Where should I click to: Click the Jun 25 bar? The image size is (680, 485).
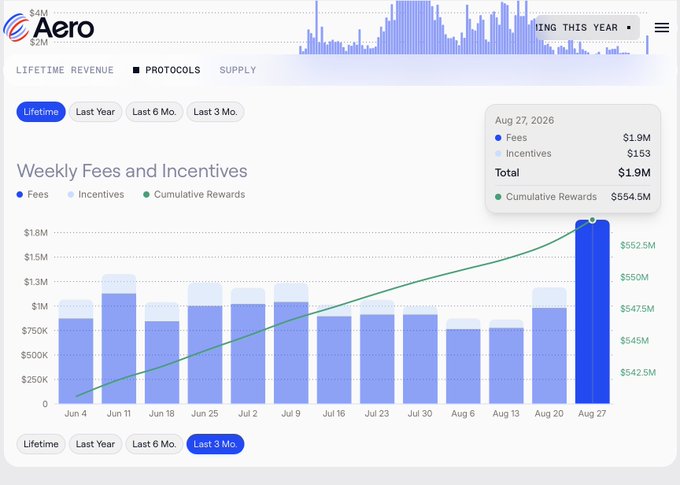pyautogui.click(x=205, y=344)
